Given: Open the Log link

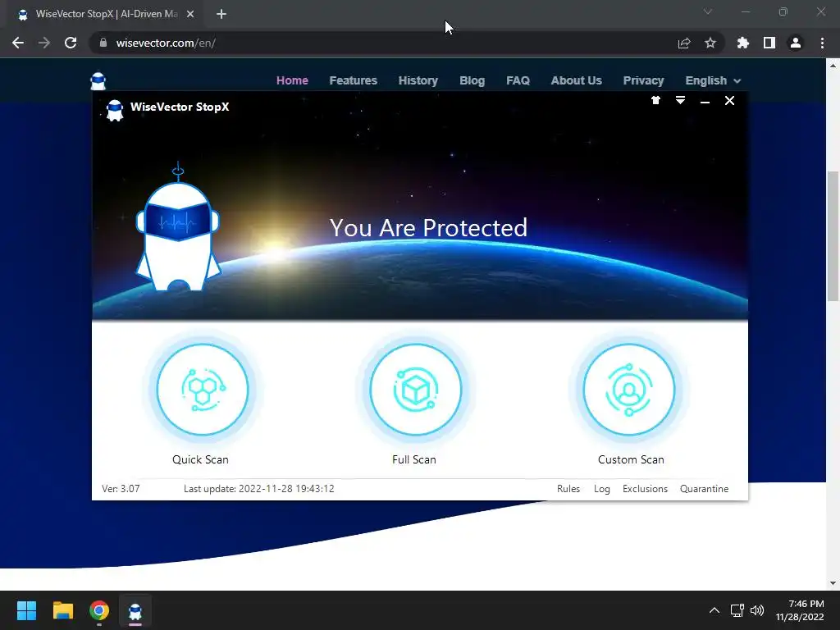Looking at the screenshot, I should point(601,489).
